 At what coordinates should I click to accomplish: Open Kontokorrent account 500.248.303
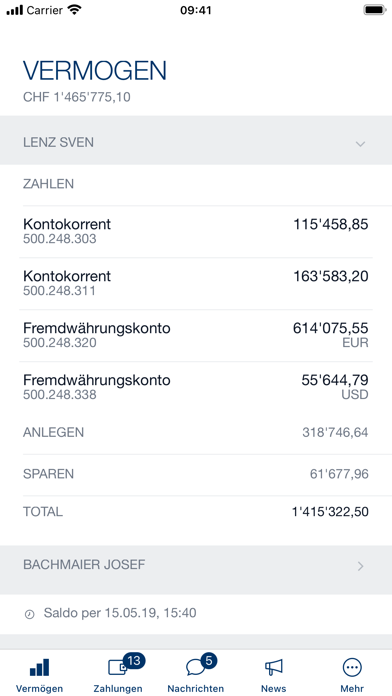click(x=196, y=231)
